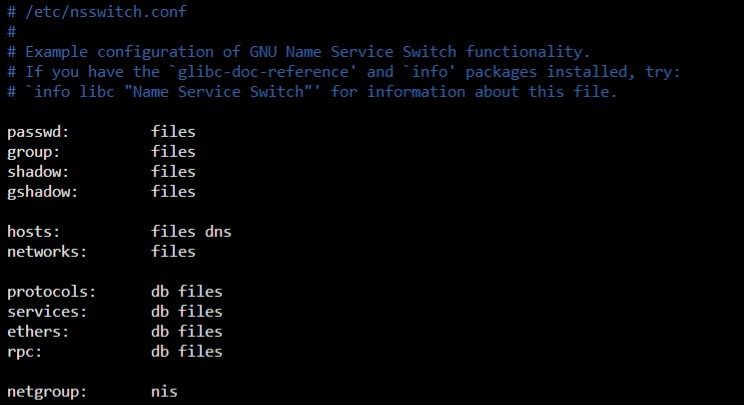The image size is (744, 405).
Task: Click 'glibc-doc-reference' in the comment
Action: (x=262, y=72)
